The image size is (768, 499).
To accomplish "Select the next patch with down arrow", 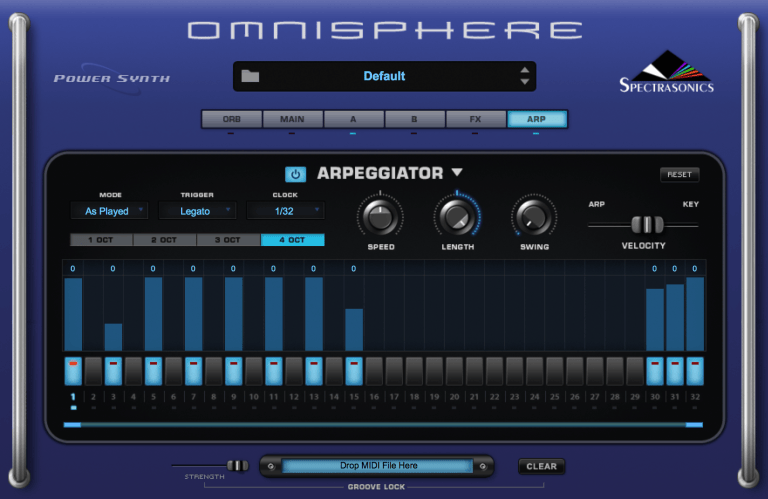I will pos(525,82).
